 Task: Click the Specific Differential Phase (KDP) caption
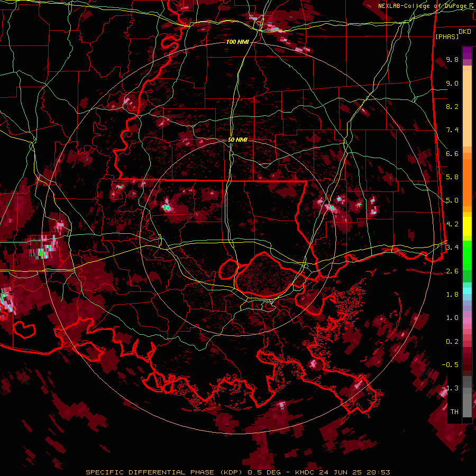tap(165, 472)
